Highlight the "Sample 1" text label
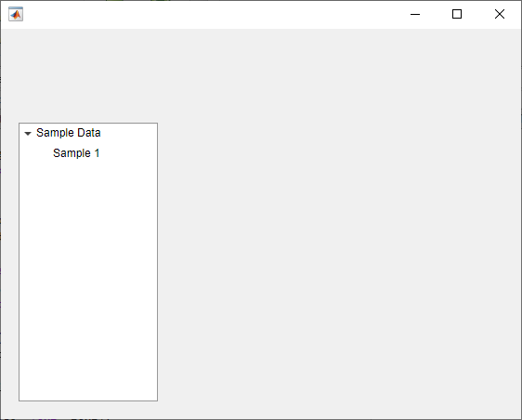This screenshot has width=522, height=420. pos(76,153)
